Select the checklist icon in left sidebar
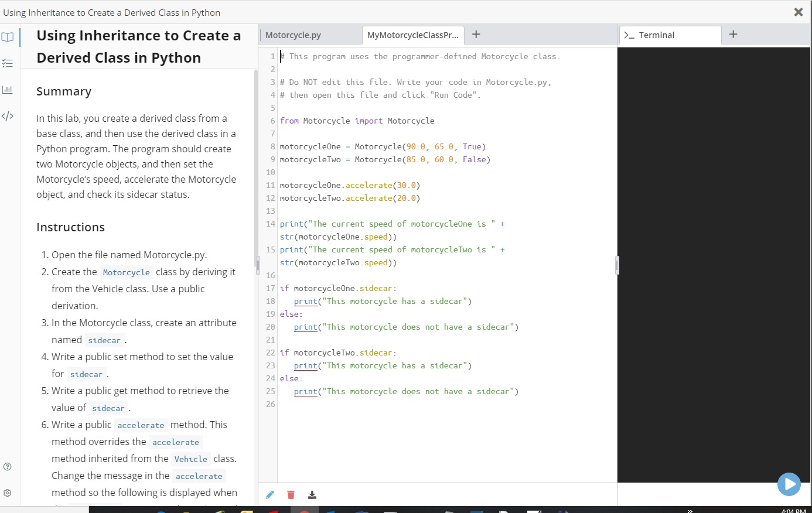Screen dimensions: 812x513 click(x=8, y=63)
